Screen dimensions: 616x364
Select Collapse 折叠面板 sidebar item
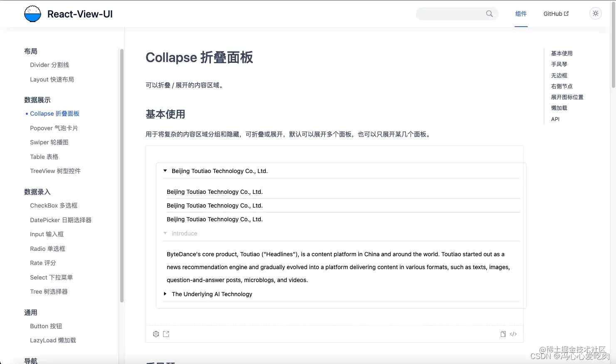point(54,114)
